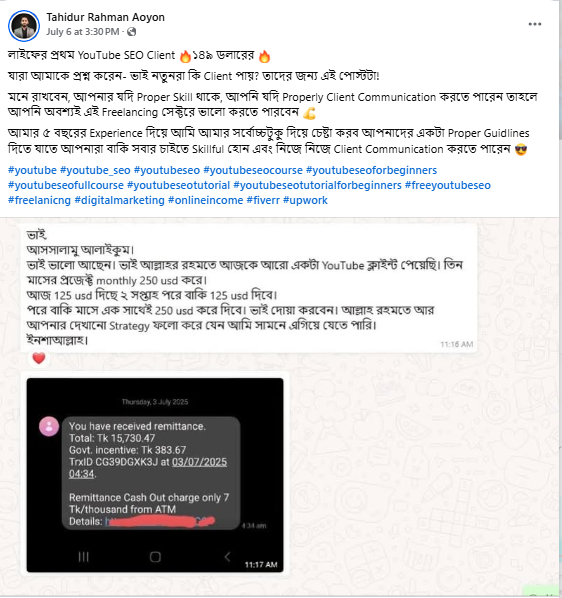Click the globe public audience icon
The height and width of the screenshot is (598, 562).
point(132,32)
